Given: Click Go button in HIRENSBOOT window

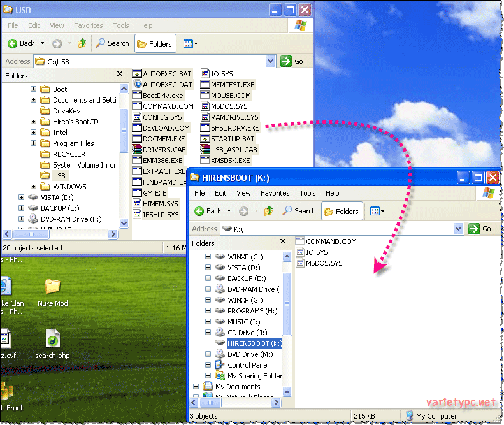Looking at the screenshot, I should [x=480, y=229].
